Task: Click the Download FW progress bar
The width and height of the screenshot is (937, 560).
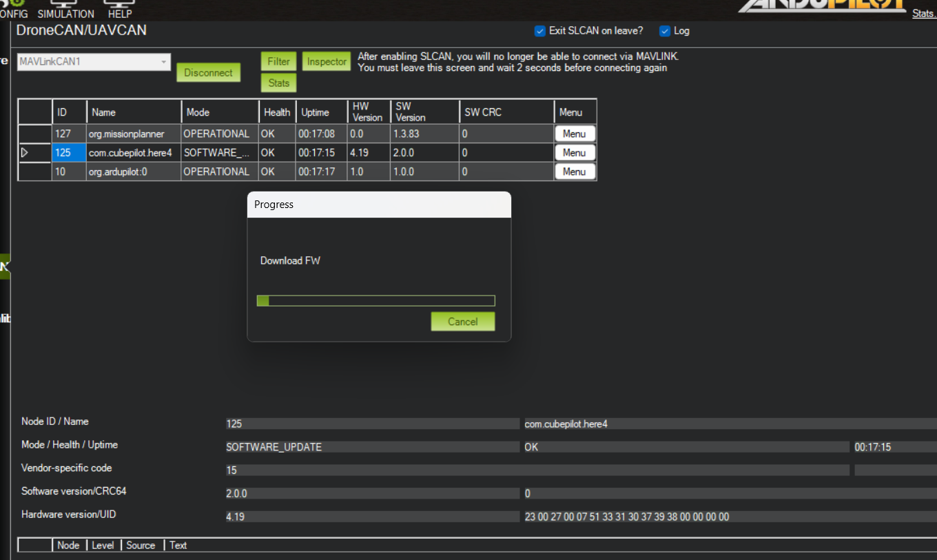Action: coord(375,300)
